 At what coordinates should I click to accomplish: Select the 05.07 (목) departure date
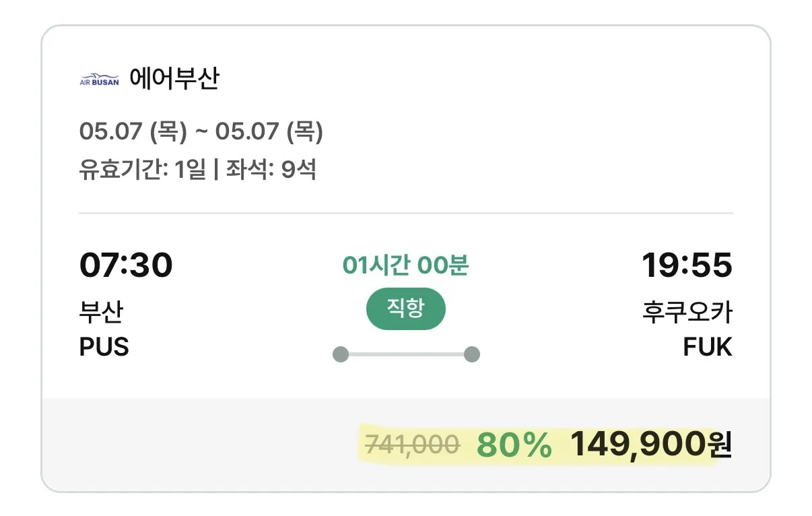pyautogui.click(x=131, y=132)
